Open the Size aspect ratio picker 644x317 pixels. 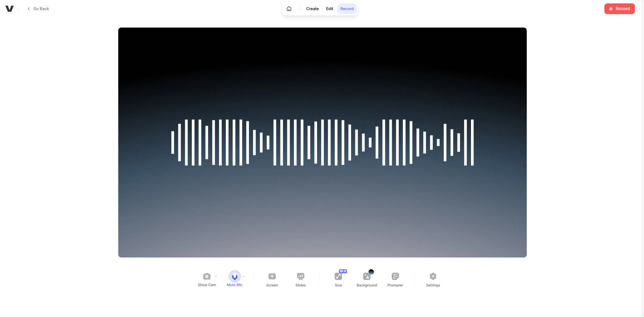338,279
